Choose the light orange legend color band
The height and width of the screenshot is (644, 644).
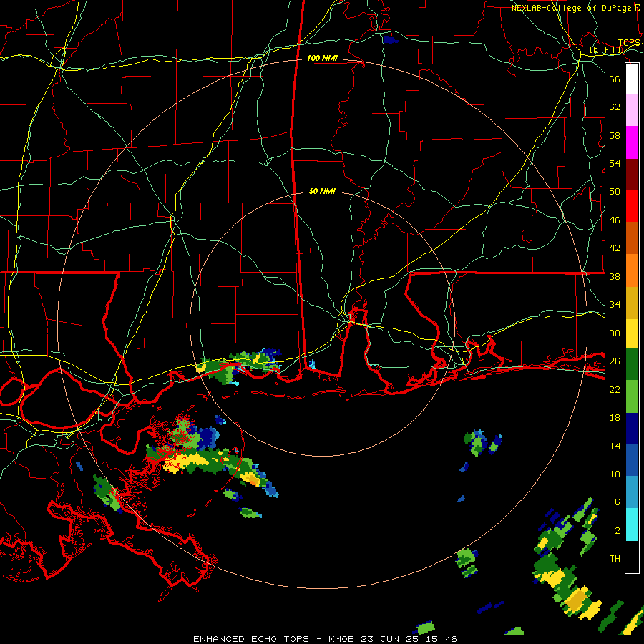tap(632, 270)
